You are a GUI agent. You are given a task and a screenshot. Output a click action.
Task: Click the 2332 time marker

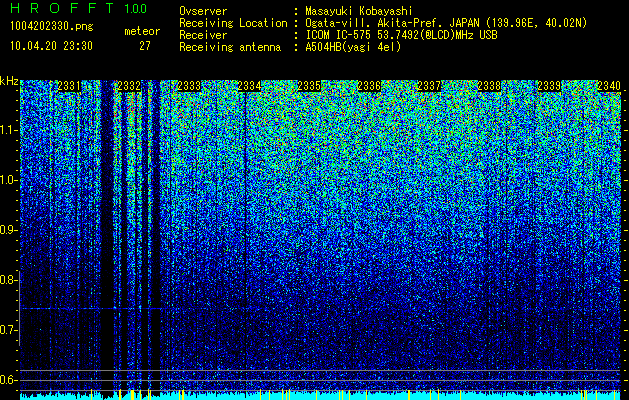point(129,86)
